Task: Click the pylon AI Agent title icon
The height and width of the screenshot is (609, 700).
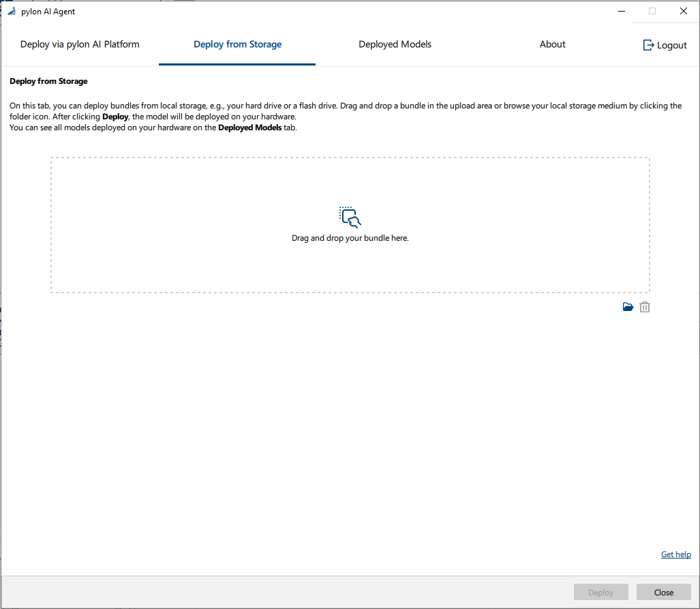Action: [12, 11]
